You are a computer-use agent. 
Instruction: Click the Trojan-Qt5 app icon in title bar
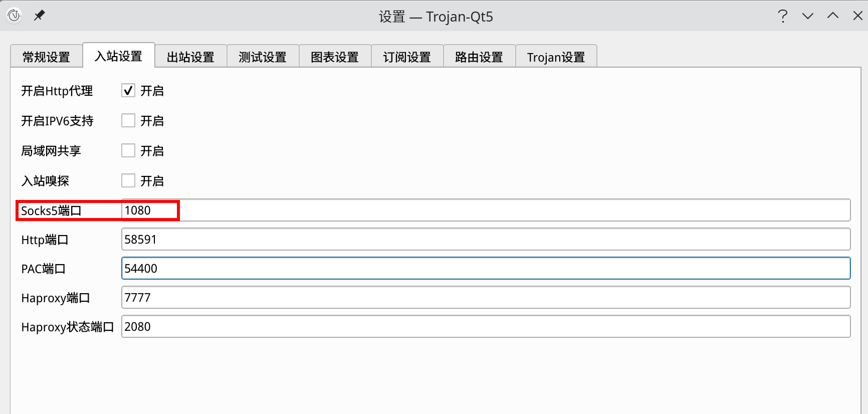(x=14, y=16)
